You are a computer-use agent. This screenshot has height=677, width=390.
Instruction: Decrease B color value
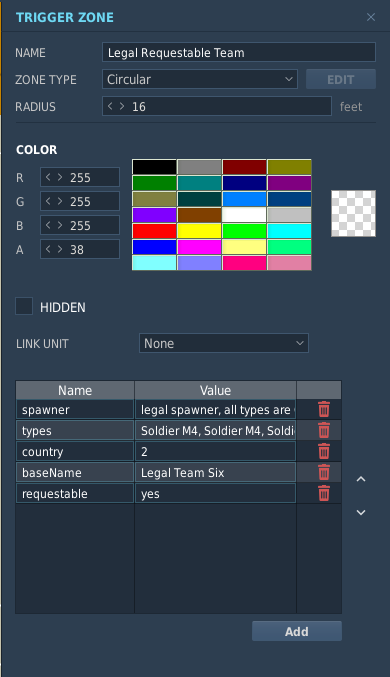point(48,225)
